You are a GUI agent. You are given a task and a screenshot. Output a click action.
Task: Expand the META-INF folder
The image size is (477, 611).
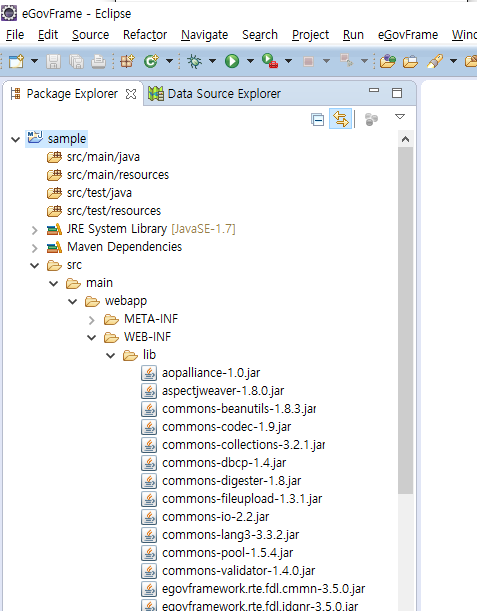[x=92, y=320]
